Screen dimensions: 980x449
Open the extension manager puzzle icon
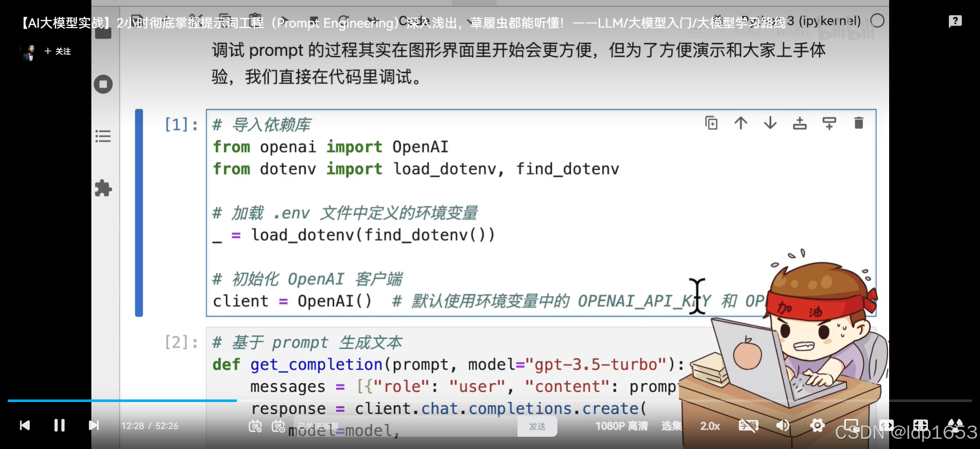pos(103,188)
